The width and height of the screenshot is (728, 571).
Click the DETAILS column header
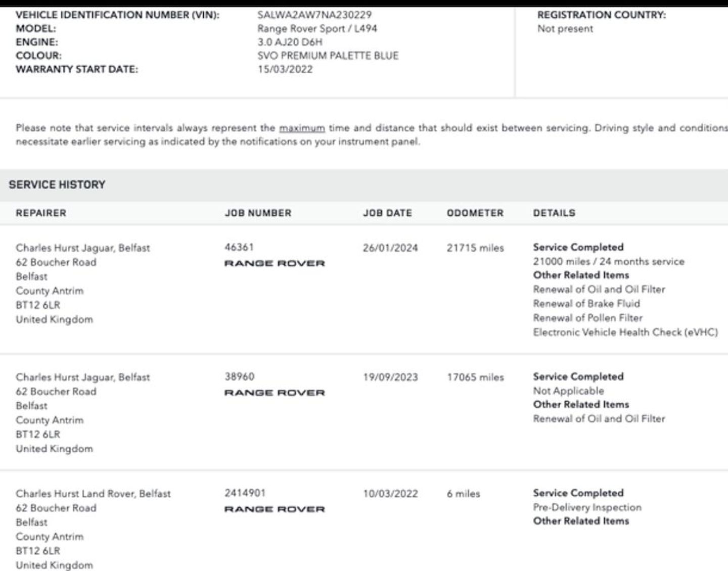tap(554, 213)
